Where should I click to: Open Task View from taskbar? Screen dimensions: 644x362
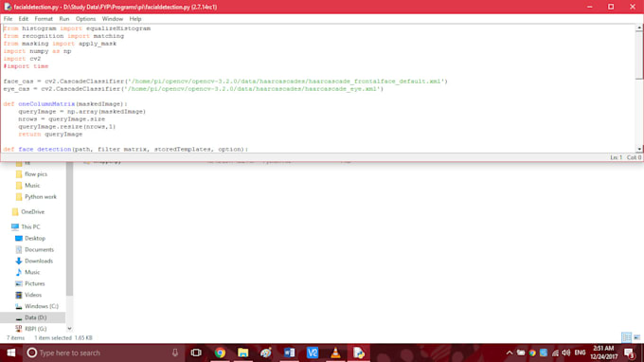[x=196, y=353]
